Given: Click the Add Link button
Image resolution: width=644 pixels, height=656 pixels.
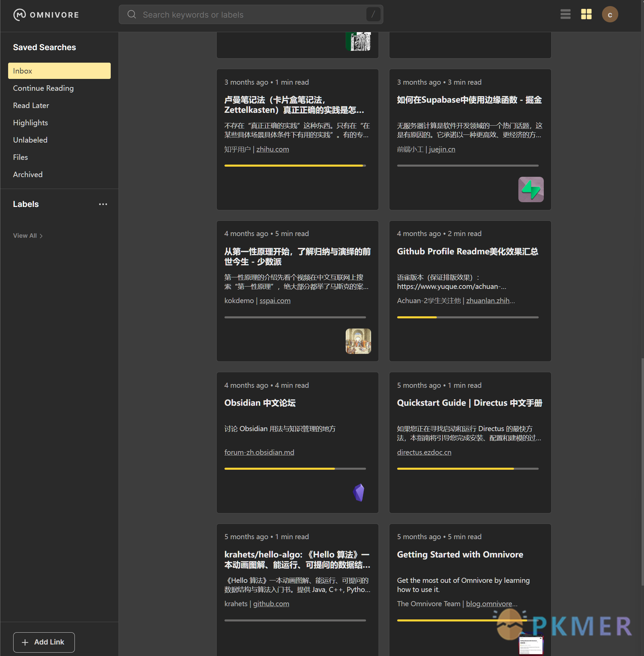Looking at the screenshot, I should [x=44, y=642].
